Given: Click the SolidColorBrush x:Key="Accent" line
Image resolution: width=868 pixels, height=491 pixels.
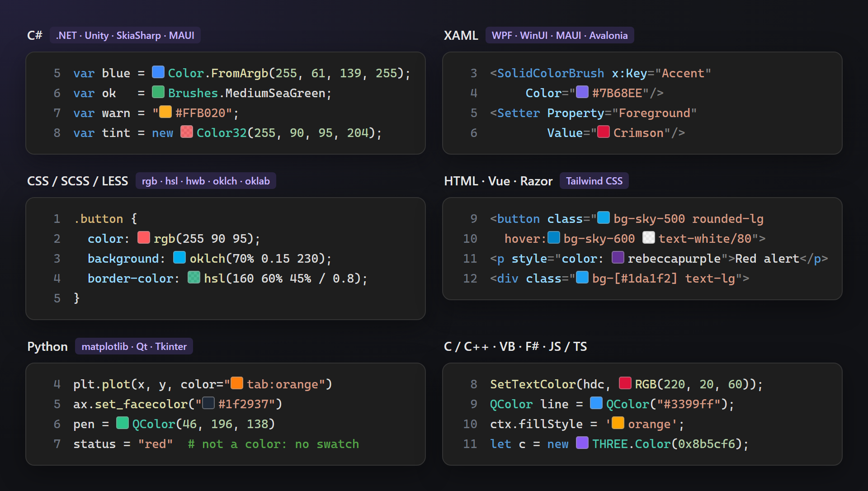Looking at the screenshot, I should [600, 73].
